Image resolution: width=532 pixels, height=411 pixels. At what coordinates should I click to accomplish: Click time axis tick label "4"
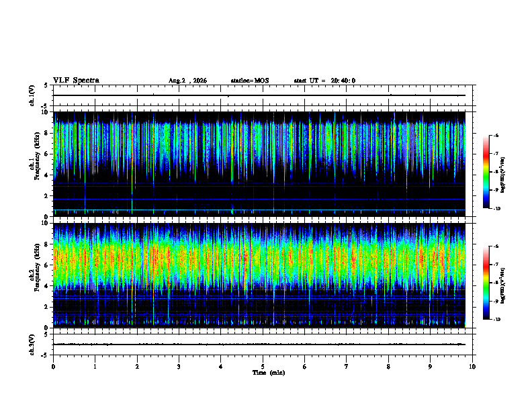pyautogui.click(x=221, y=367)
